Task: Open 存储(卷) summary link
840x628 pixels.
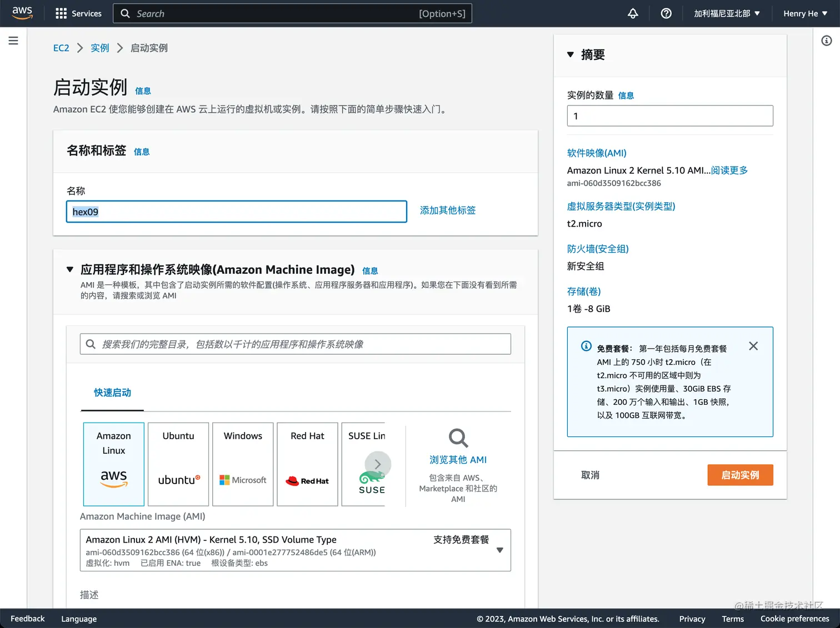Action: [584, 292]
